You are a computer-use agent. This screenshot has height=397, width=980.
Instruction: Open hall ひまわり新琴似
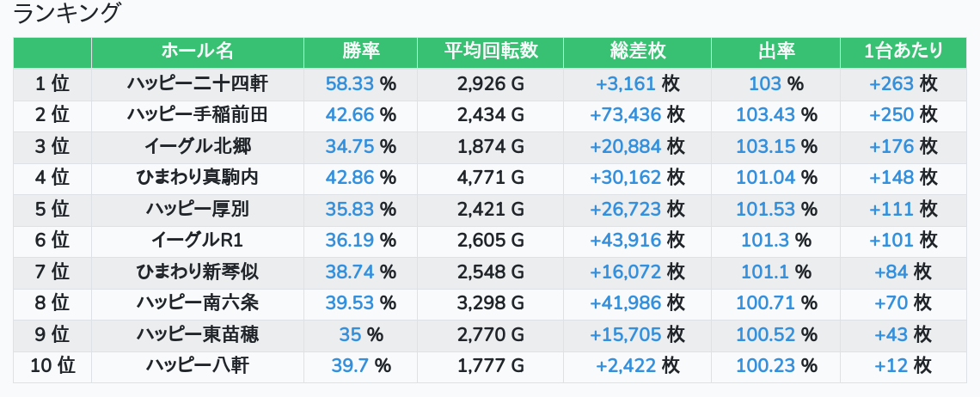[x=197, y=272]
